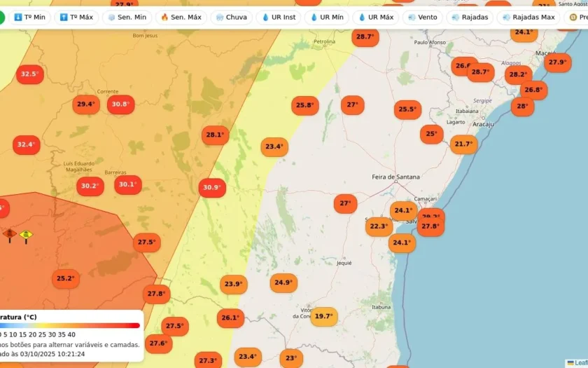The width and height of the screenshot is (588, 368).
Task: Switch to UR Máx humidity layer
Action: (x=376, y=18)
